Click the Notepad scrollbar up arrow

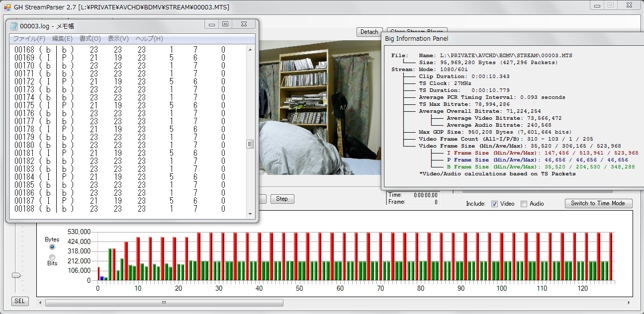(250, 49)
